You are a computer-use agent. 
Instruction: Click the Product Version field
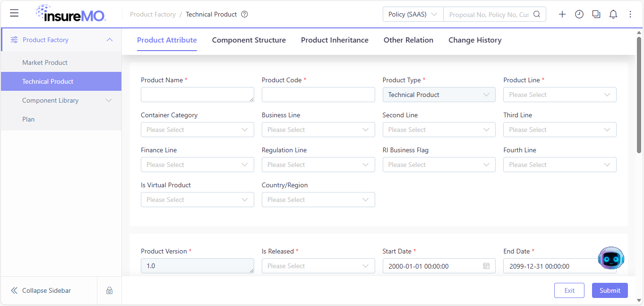click(x=197, y=266)
